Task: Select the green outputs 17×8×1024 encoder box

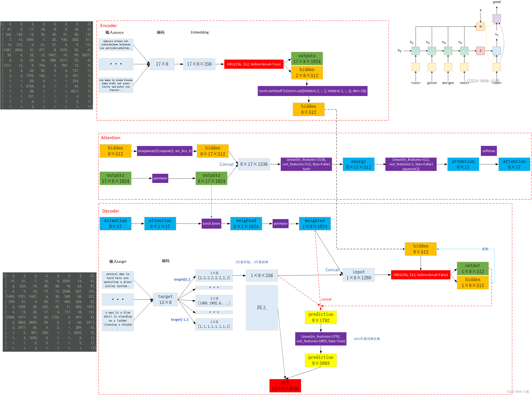Action: click(307, 59)
